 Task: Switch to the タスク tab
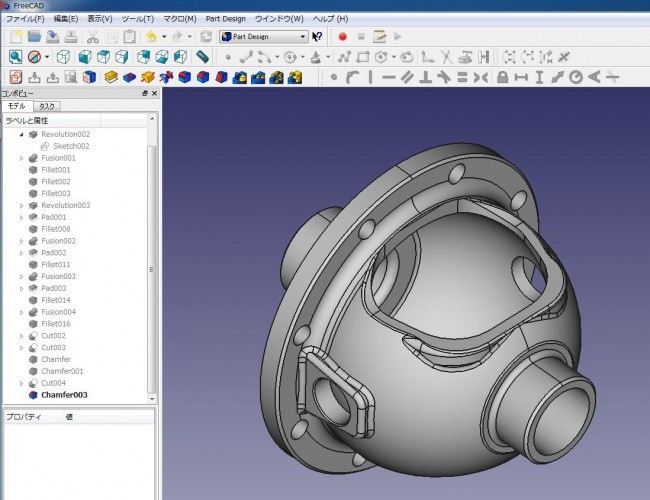coord(47,106)
